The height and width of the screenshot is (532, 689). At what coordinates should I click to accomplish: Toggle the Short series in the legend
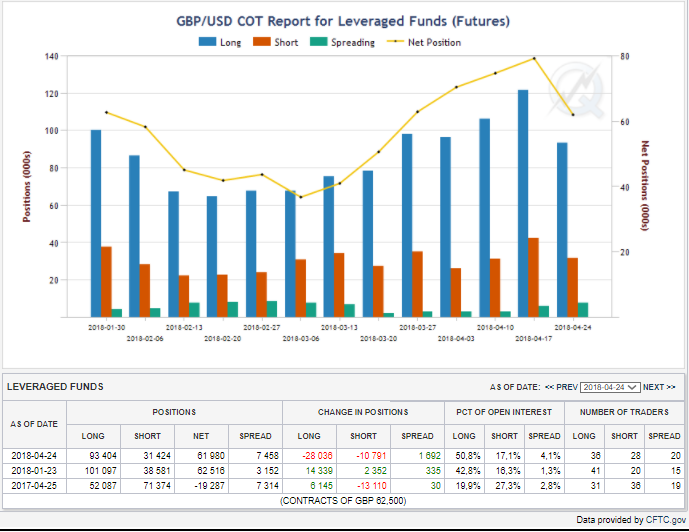point(276,42)
